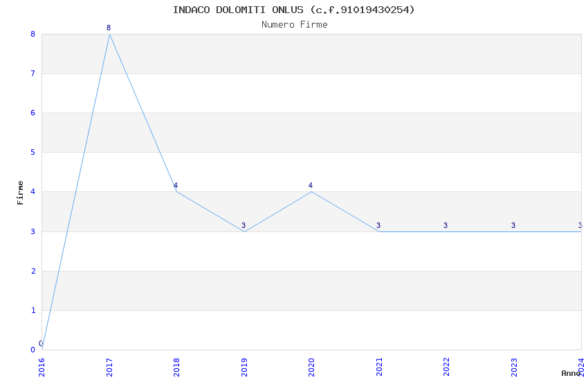
Task: Click y-axis tick value 4
Action: (x=33, y=191)
